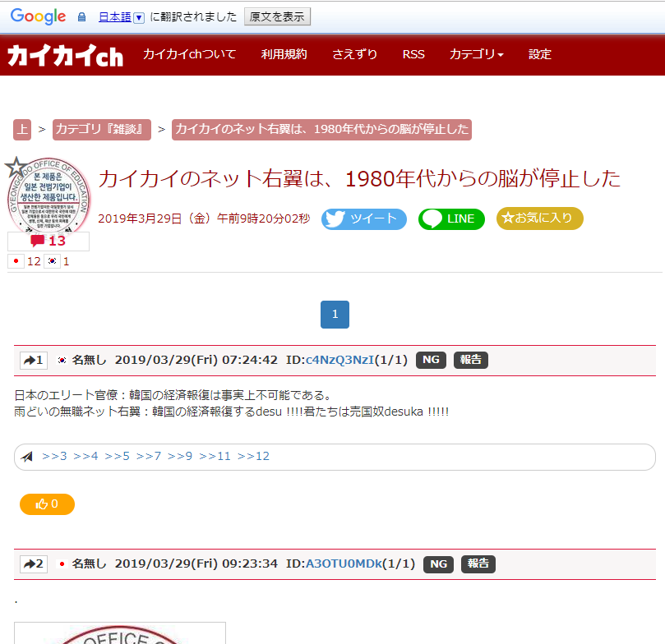Click reply arrow for comment 1
Image resolution: width=665 pixels, height=644 pixels.
pos(34,360)
